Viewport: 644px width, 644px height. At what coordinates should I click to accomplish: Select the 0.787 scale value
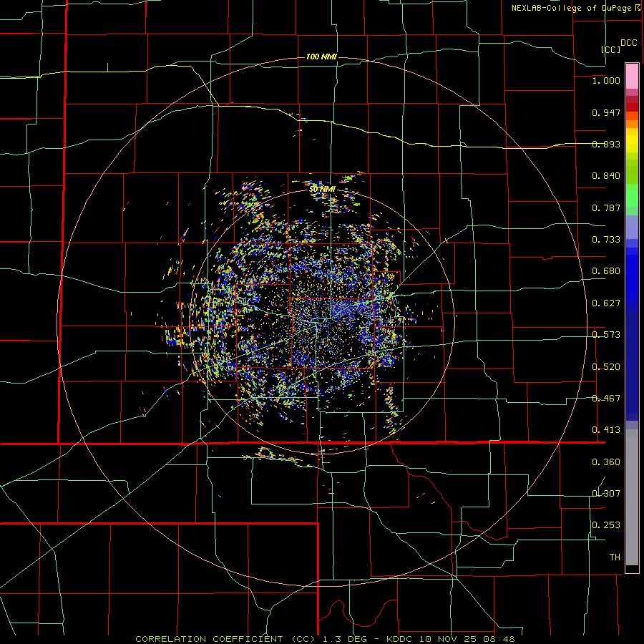tap(606, 208)
